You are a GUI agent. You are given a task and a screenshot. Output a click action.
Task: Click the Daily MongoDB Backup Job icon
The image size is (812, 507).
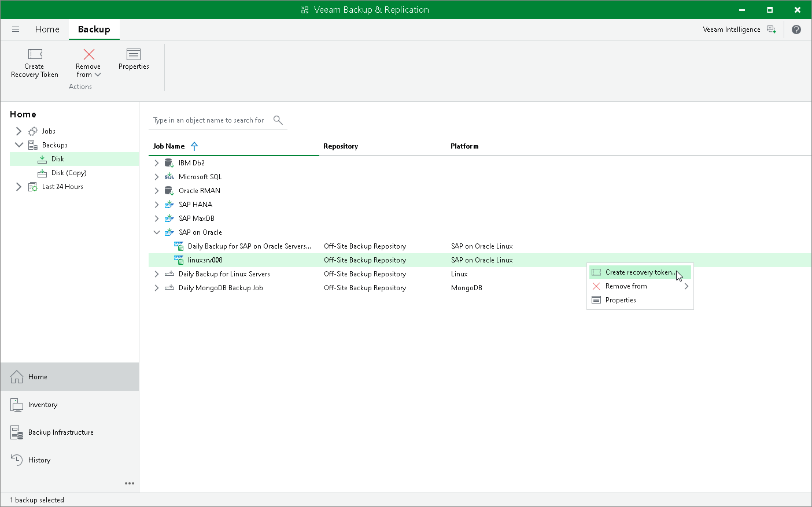[169, 288]
